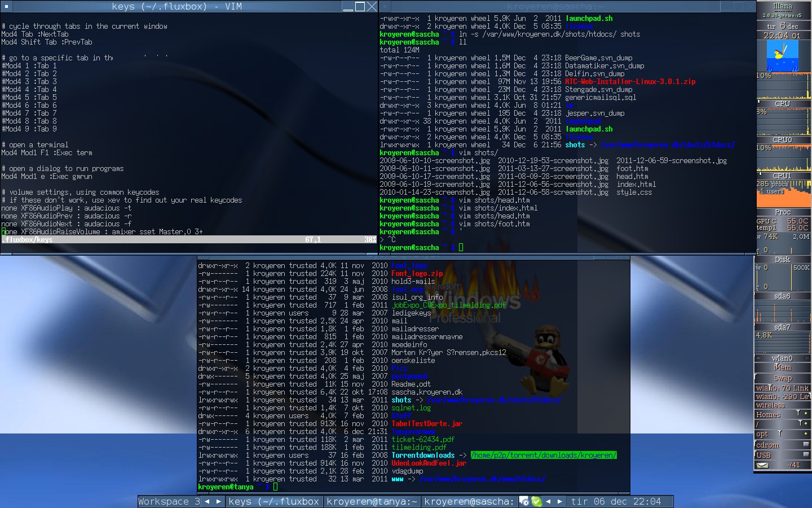Viewport: 812px width, 508px height.
Task: Expand the CPU monitor panel in GKrellM
Action: pyautogui.click(x=782, y=103)
